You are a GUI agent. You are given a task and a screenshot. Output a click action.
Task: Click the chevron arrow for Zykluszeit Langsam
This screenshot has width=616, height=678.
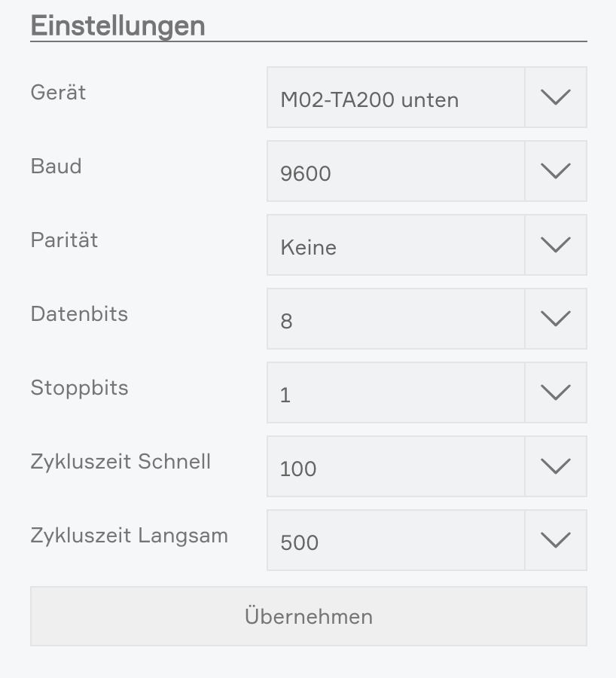tap(556, 540)
